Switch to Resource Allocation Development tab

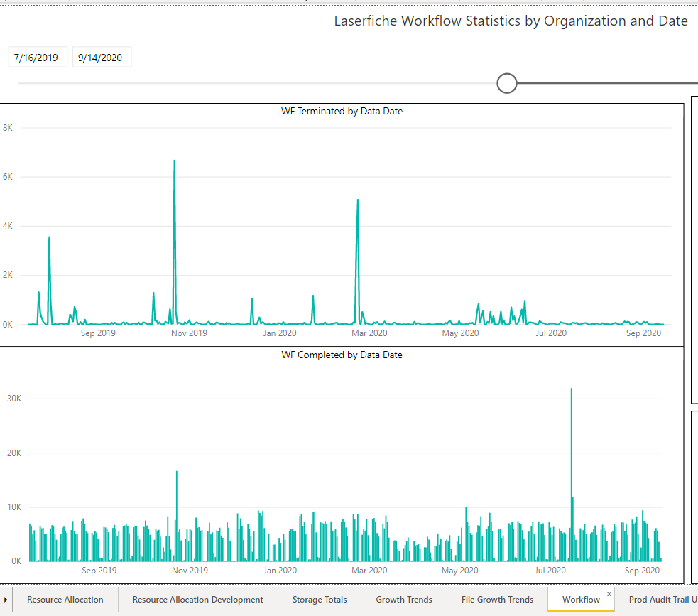(197, 600)
